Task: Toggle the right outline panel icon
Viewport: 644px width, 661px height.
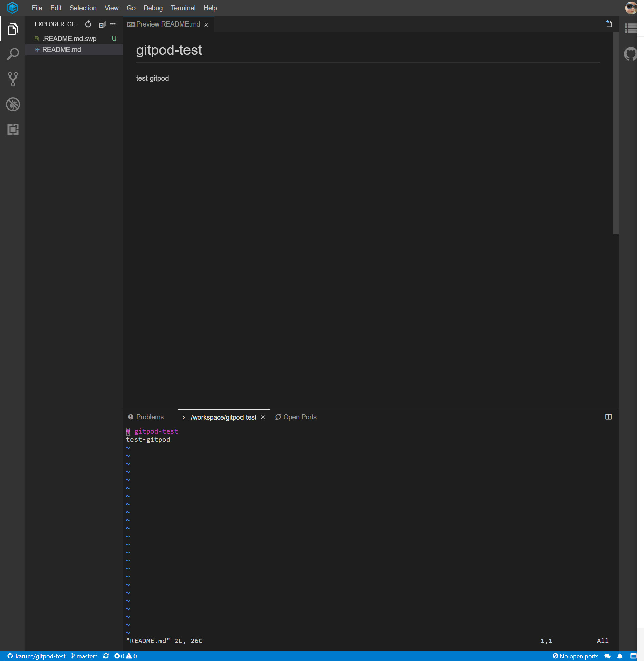Action: (x=631, y=29)
